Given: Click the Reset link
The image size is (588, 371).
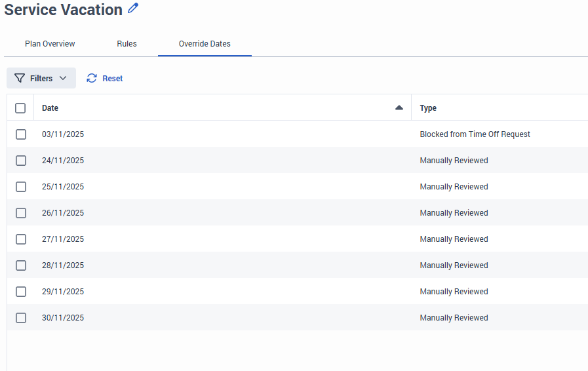Looking at the screenshot, I should [x=112, y=78].
